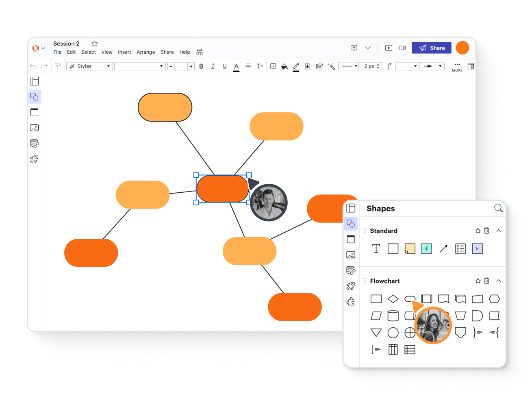Open the Arrange menu

(x=145, y=52)
